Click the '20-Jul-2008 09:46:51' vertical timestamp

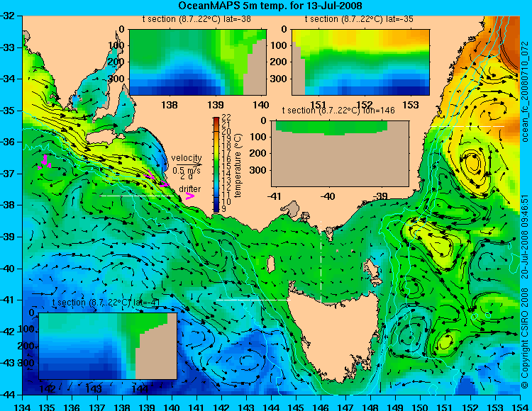tap(525, 236)
